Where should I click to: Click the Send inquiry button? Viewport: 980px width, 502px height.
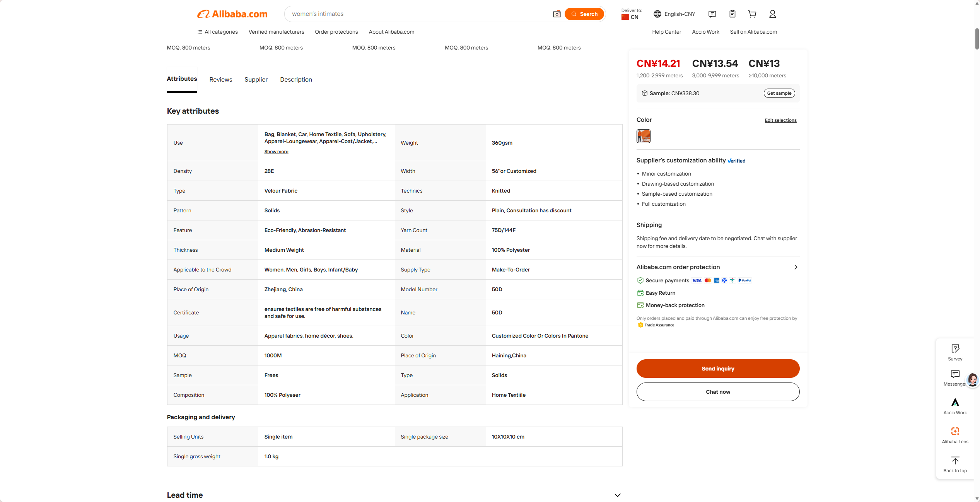[718, 369]
